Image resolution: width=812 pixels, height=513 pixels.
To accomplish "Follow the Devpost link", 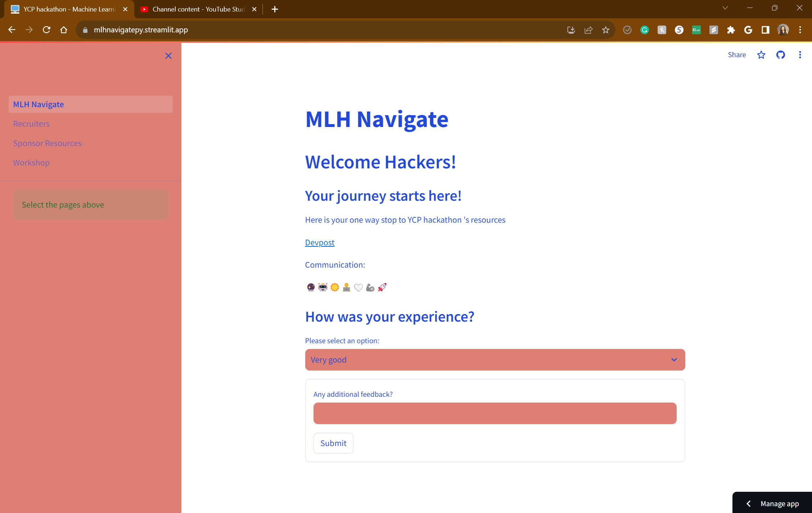I will tap(320, 242).
